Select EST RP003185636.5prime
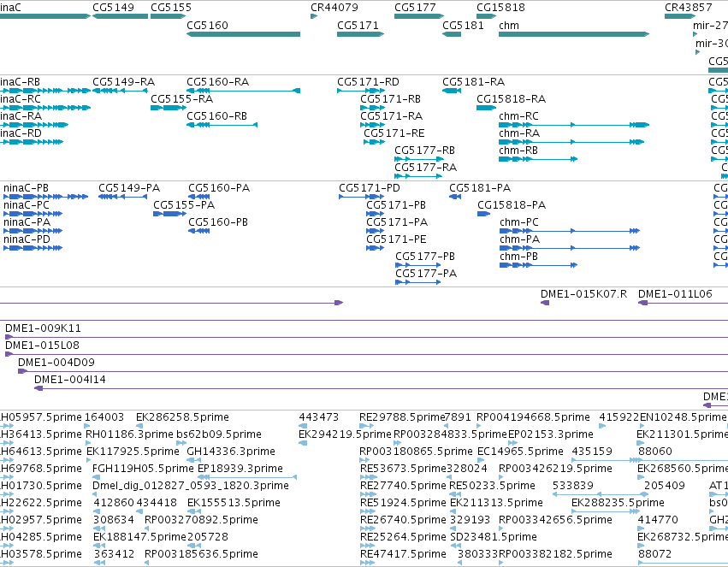Viewport: 728px width, 567px height. (148, 563)
